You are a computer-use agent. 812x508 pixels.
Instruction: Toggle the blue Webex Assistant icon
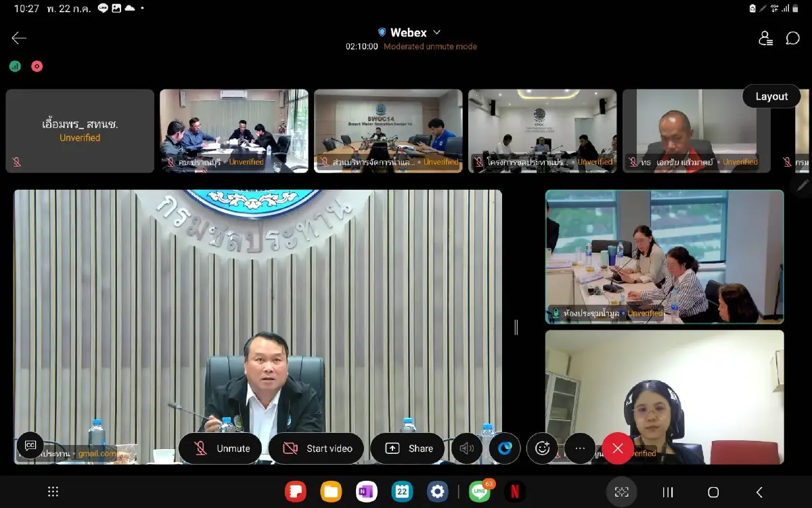(x=505, y=448)
